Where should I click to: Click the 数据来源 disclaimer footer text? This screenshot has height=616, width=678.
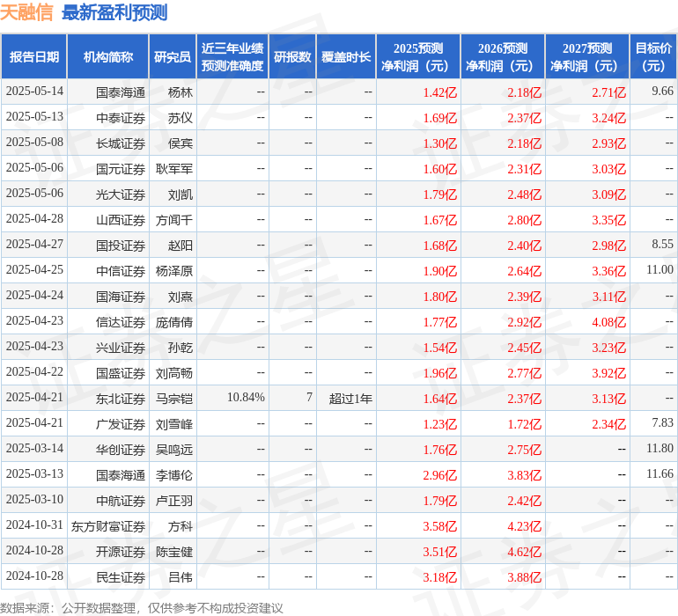[142, 608]
